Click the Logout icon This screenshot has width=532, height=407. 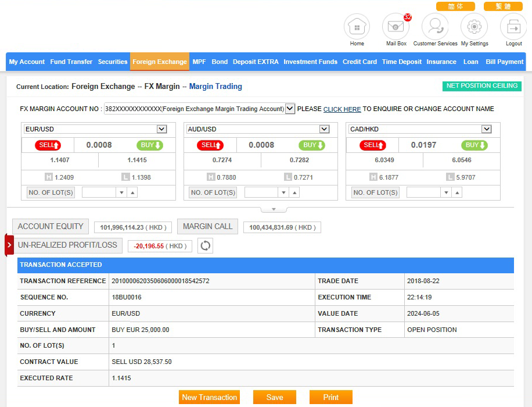click(x=513, y=27)
